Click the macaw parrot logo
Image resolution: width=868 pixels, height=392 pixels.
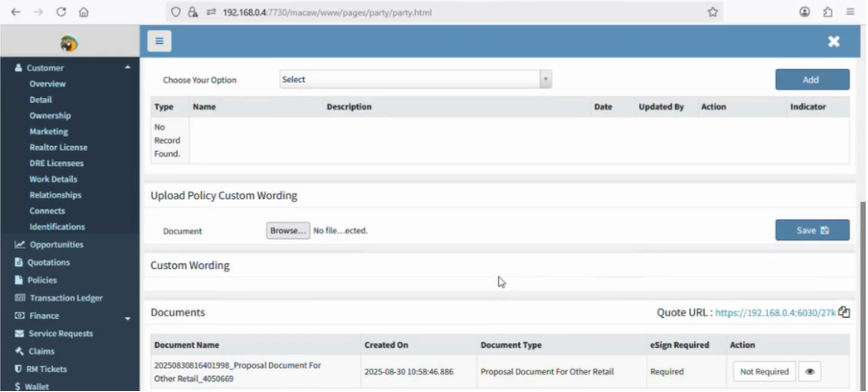pos(69,43)
